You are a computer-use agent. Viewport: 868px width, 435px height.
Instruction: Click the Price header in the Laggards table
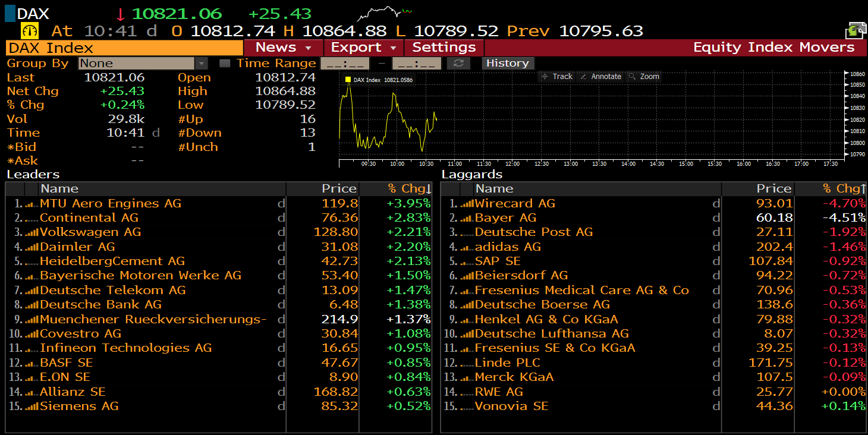click(757, 189)
